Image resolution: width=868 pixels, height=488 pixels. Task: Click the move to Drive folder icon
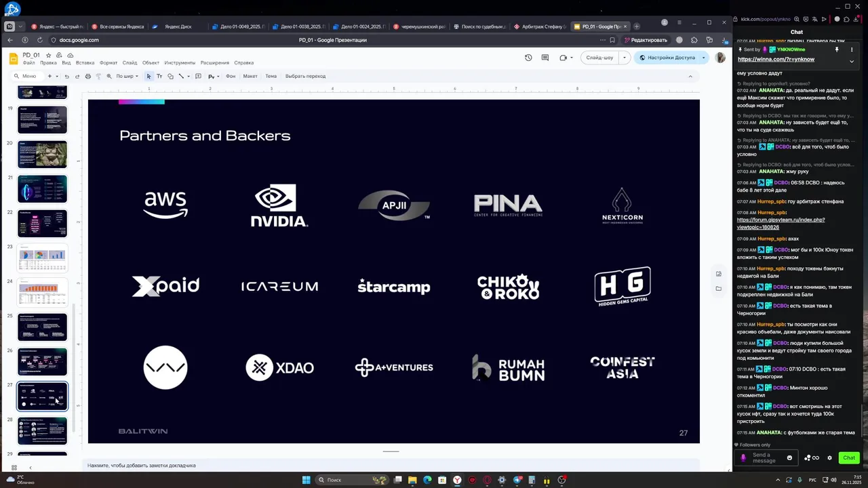coord(59,55)
